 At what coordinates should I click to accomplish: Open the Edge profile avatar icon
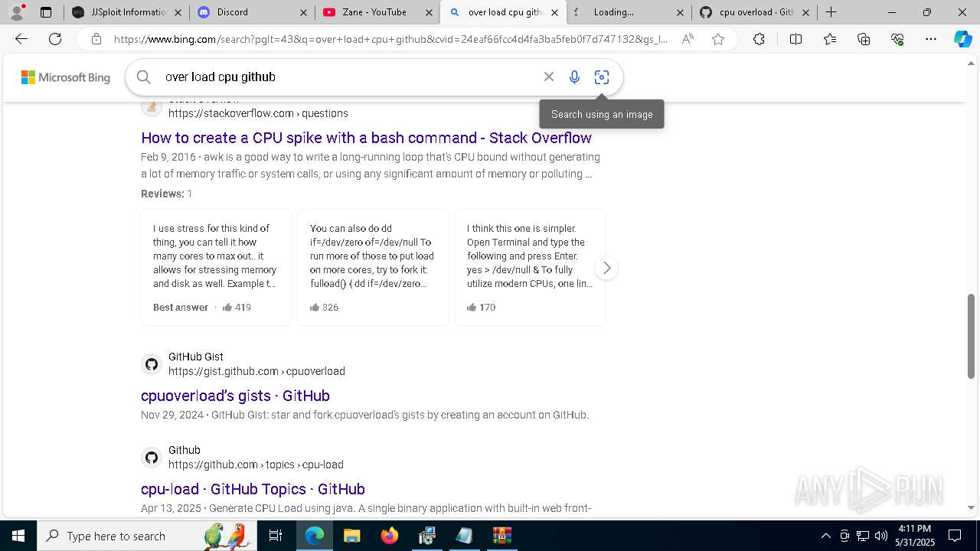click(x=17, y=12)
